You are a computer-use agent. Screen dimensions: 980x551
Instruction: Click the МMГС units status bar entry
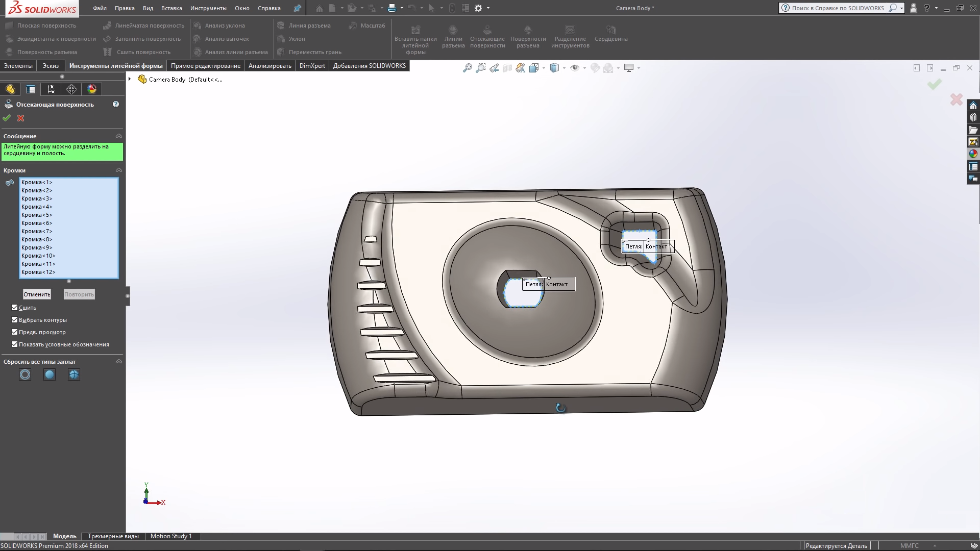pos(909,546)
